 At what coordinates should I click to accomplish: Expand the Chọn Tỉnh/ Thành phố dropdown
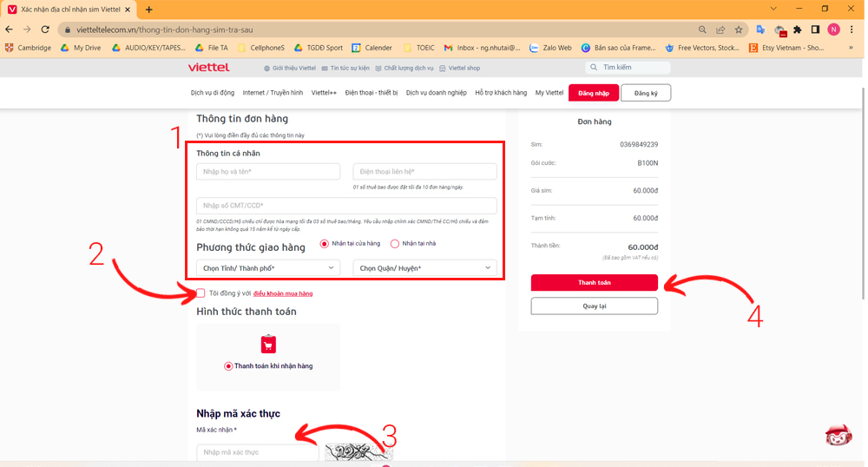pyautogui.click(x=268, y=268)
